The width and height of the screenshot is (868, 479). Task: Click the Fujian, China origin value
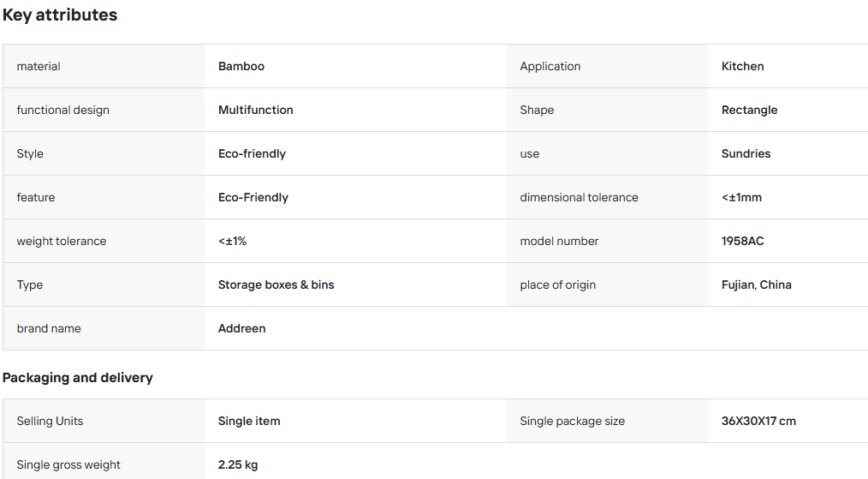point(756,285)
